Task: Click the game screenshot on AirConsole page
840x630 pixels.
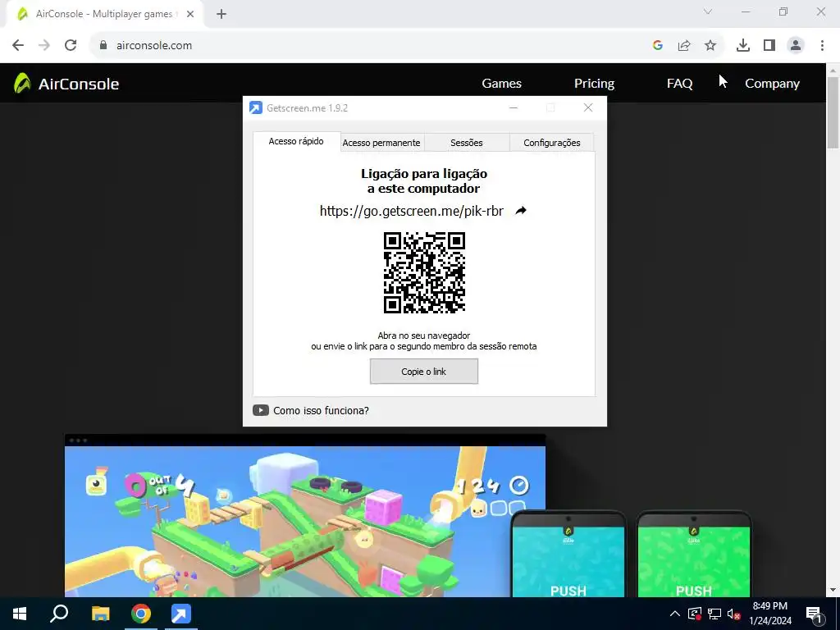Action: (x=305, y=521)
